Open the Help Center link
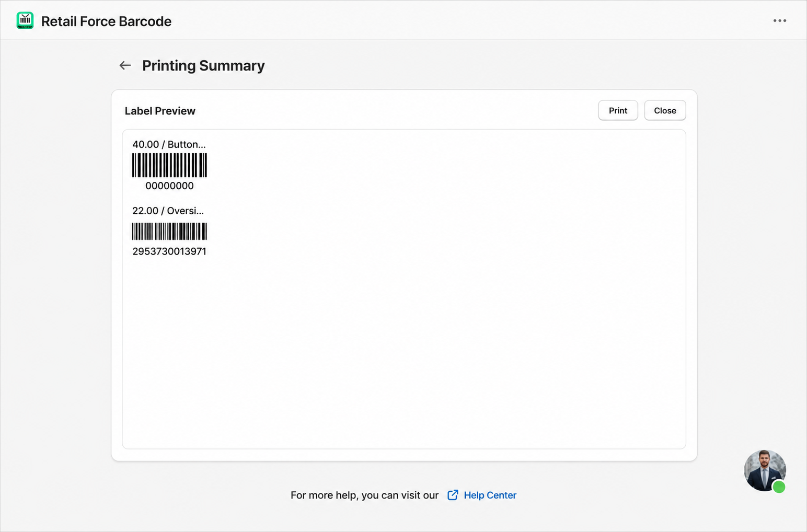 point(490,495)
